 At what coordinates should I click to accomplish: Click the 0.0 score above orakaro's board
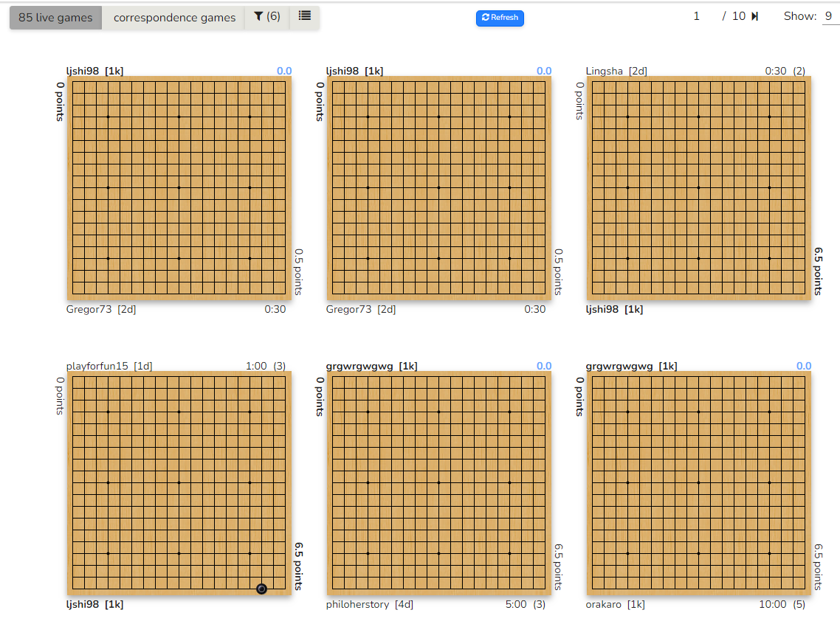(804, 366)
